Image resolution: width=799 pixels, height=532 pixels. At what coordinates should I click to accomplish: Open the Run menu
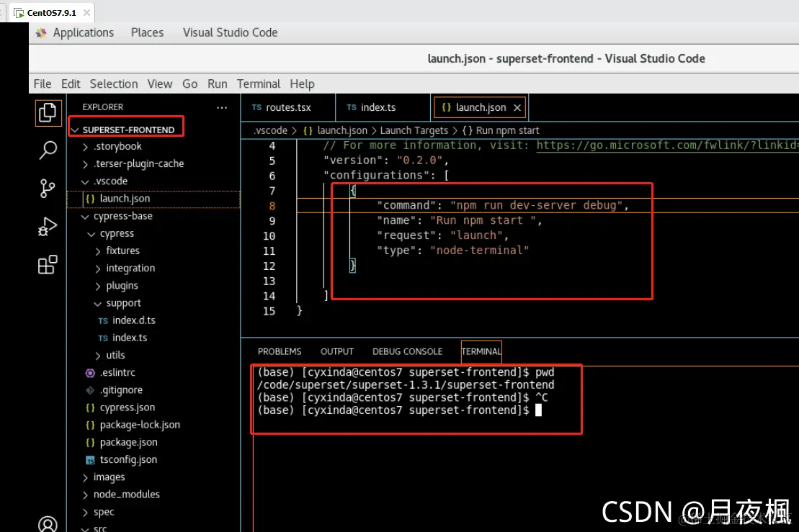pyautogui.click(x=217, y=84)
